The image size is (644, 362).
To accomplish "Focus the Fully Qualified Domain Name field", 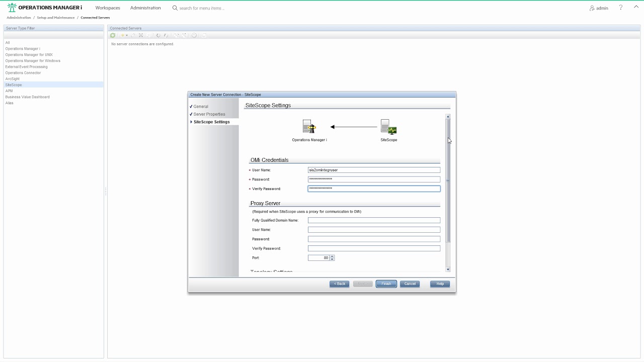I will 374,220.
